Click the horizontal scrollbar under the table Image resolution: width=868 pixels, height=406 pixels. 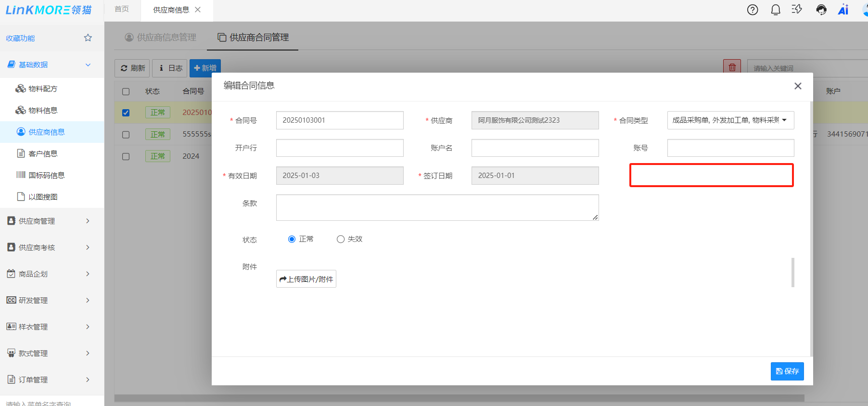click(x=459, y=398)
